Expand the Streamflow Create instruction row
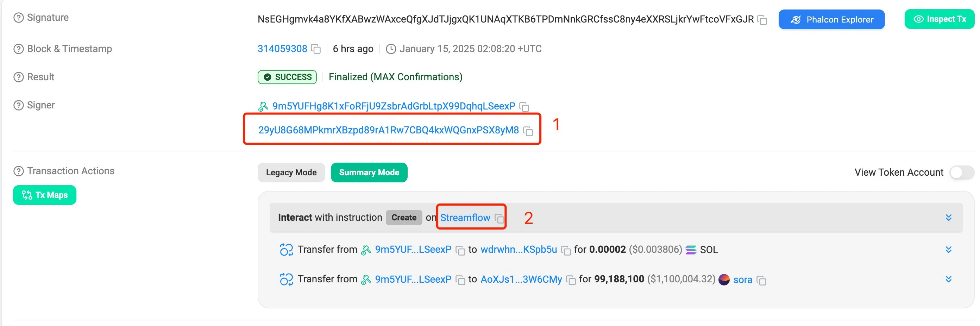This screenshot has height=326, width=980. (x=948, y=218)
